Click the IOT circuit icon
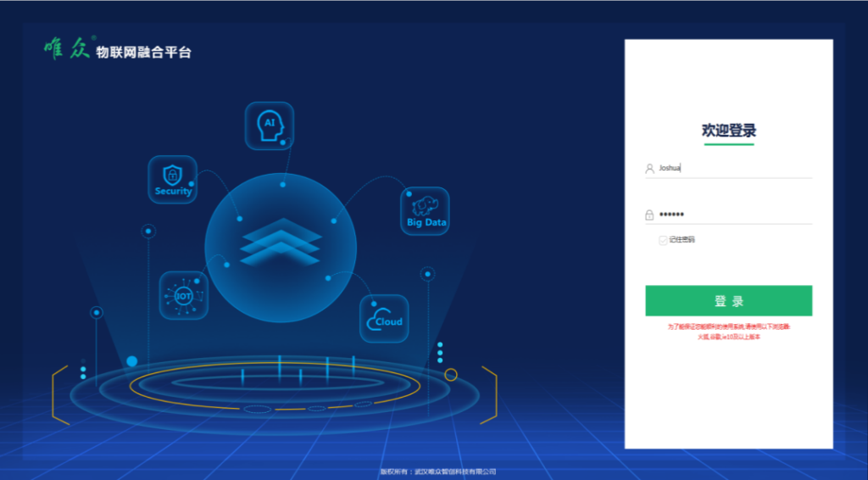 (183, 295)
